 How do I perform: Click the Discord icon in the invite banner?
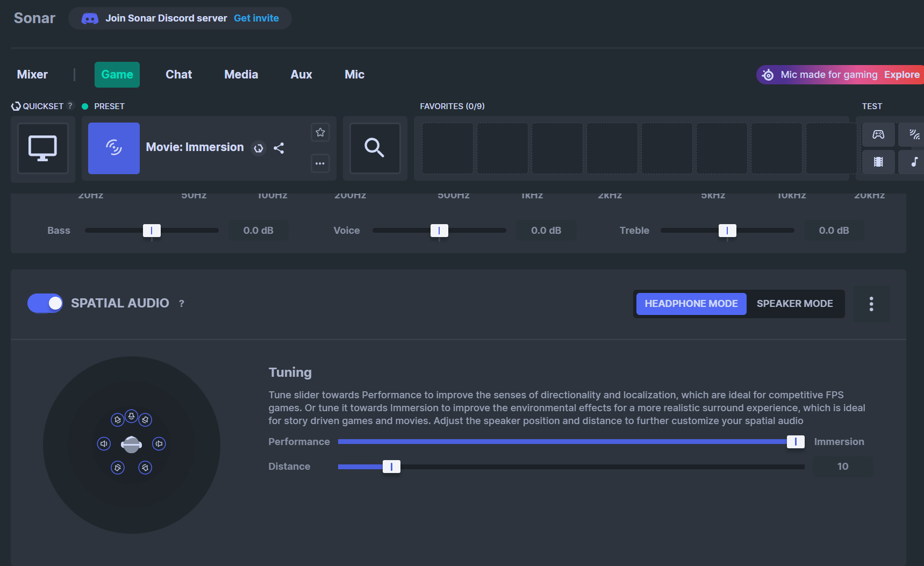pyautogui.click(x=90, y=18)
